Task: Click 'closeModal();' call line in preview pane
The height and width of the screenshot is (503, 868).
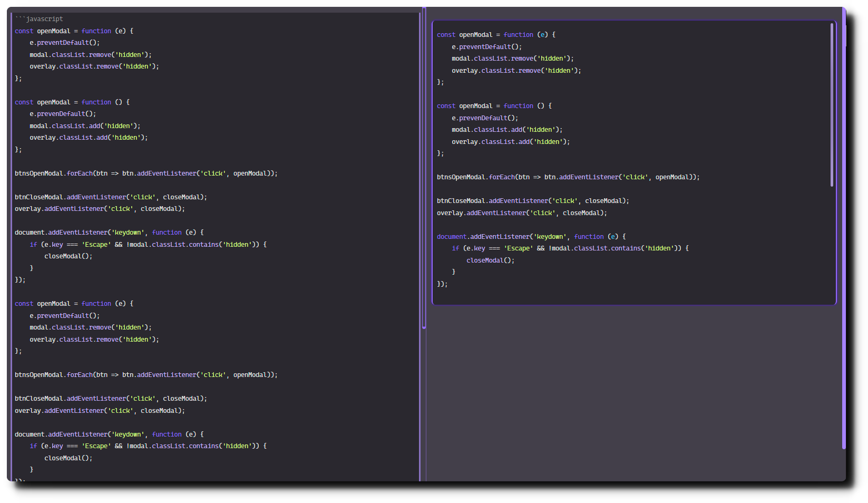Action: tap(490, 260)
